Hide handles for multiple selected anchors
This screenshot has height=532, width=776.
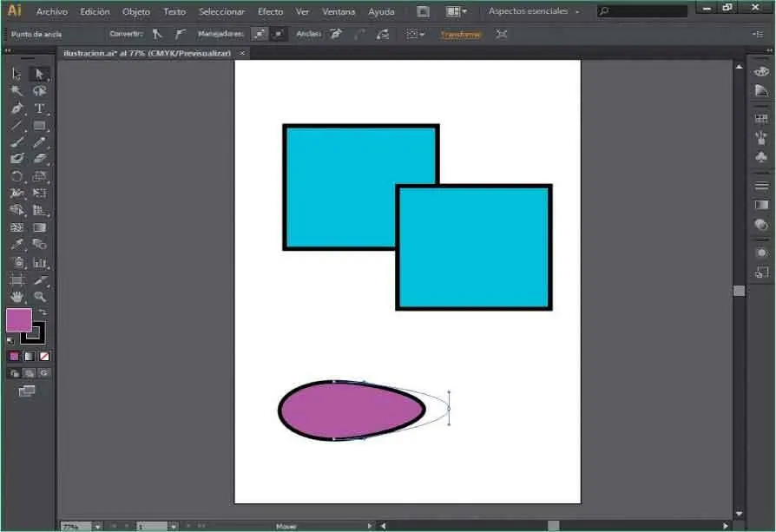tap(279, 34)
